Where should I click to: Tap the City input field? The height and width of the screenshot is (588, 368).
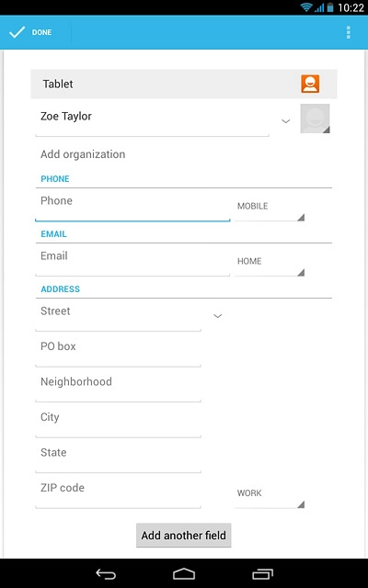119,422
